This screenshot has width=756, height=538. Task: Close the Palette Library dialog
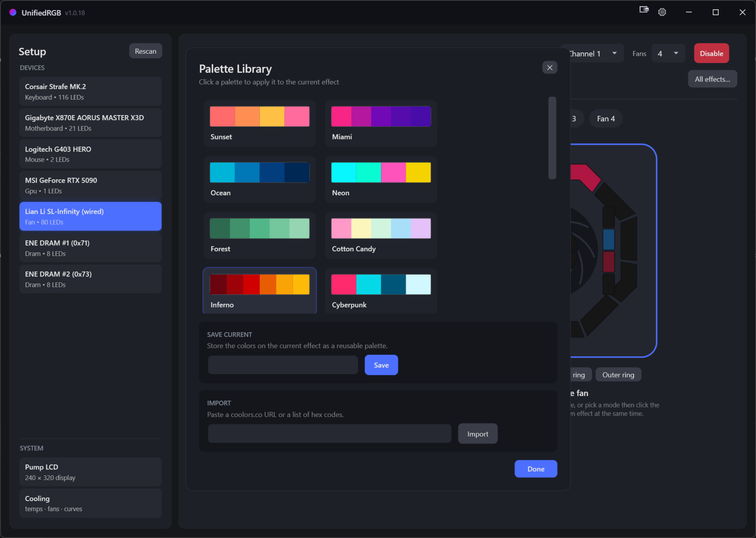tap(550, 68)
